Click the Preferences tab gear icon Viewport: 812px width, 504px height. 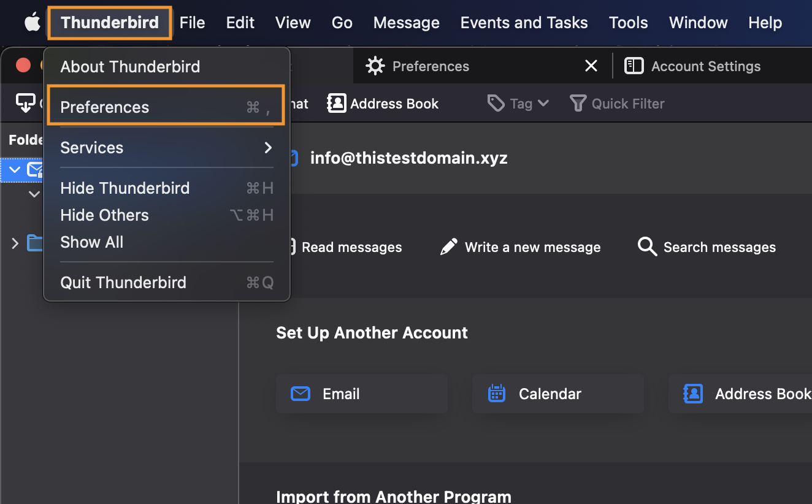(375, 66)
